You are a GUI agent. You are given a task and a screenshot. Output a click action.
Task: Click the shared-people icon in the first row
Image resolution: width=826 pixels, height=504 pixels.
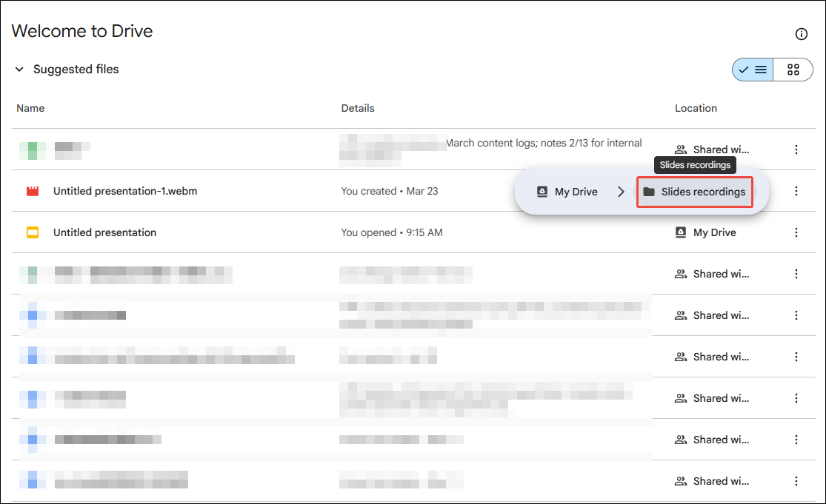pyautogui.click(x=680, y=149)
